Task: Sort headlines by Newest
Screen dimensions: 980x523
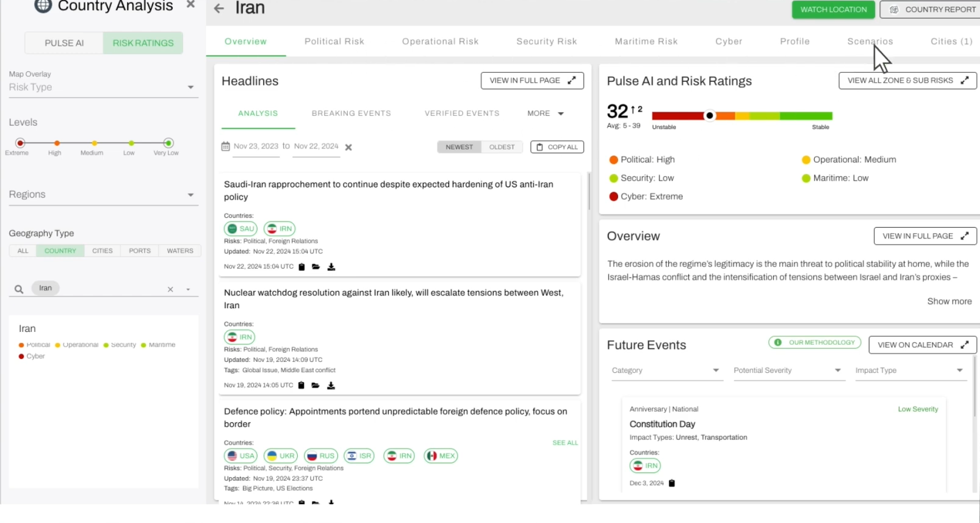Action: point(459,147)
